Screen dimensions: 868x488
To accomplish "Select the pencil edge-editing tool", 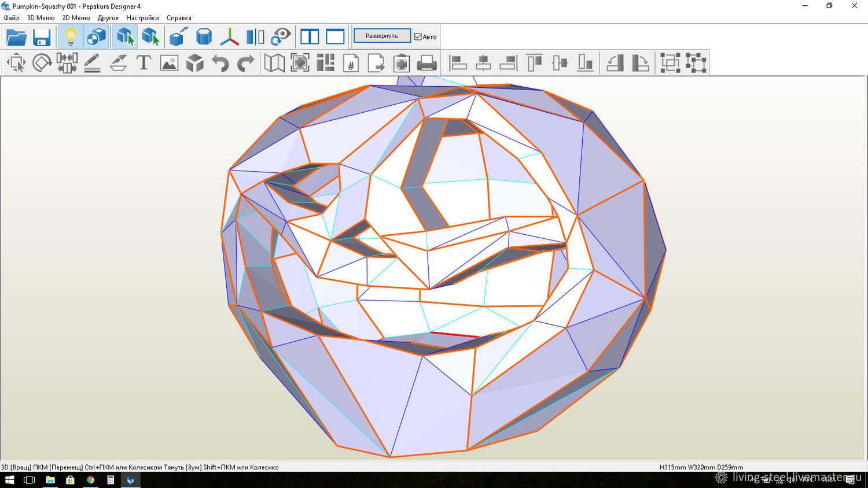I will pos(93,62).
